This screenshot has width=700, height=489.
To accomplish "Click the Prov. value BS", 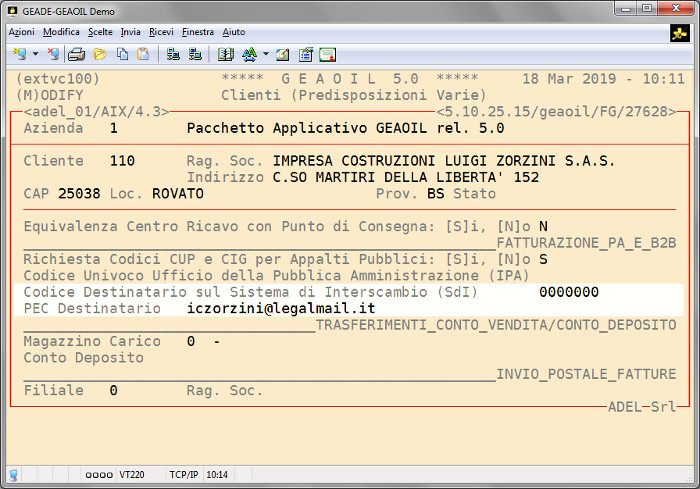I will tap(436, 194).
